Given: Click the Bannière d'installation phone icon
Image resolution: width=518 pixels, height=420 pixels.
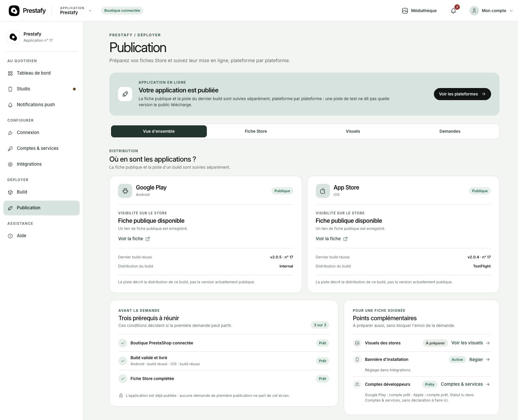Looking at the screenshot, I should [357, 360].
